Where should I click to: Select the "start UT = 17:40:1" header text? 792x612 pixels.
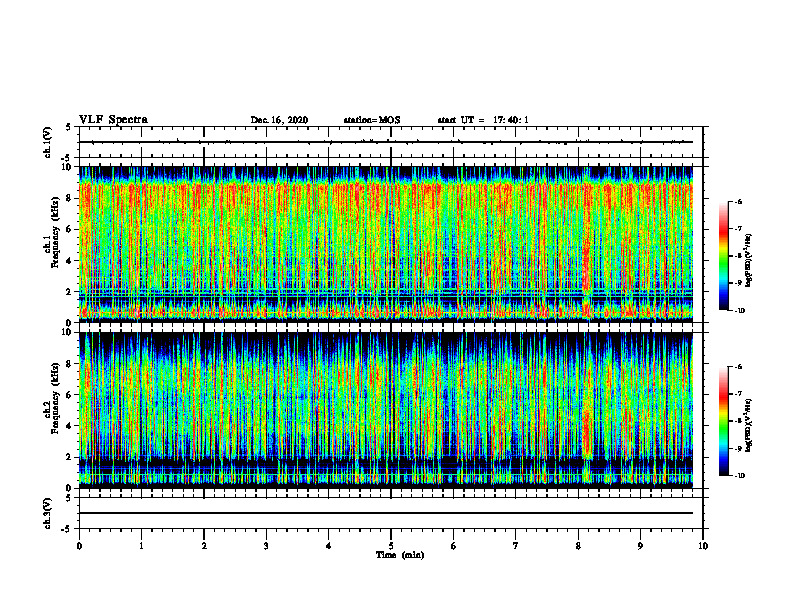(483, 120)
